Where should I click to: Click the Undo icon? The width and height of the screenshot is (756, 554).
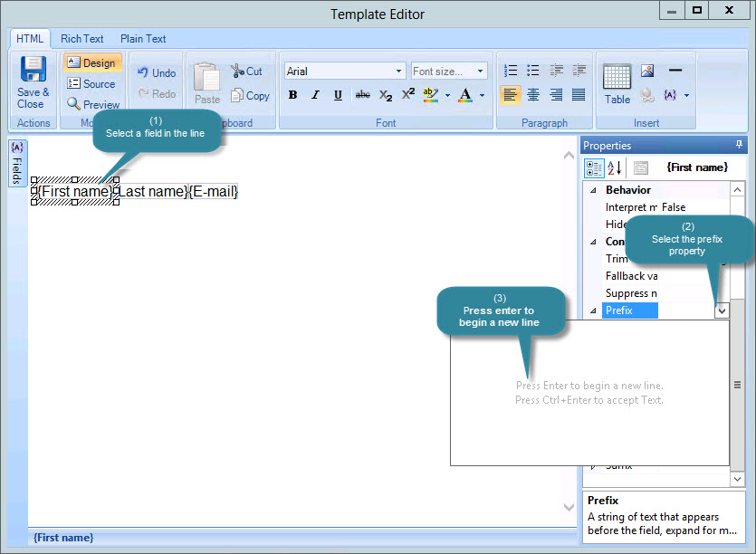pos(156,73)
